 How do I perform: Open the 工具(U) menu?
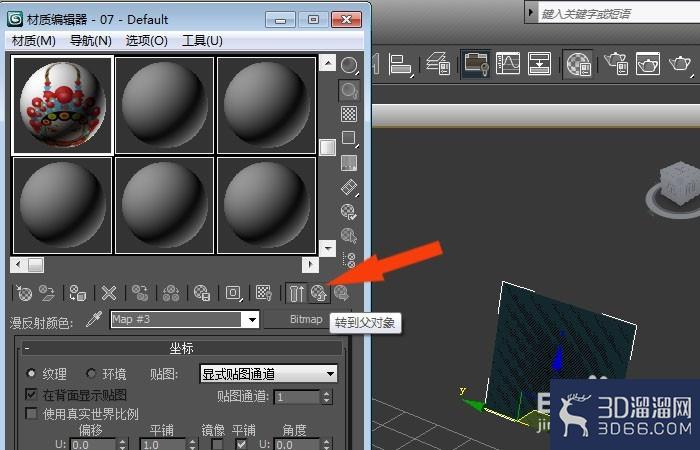[202, 41]
